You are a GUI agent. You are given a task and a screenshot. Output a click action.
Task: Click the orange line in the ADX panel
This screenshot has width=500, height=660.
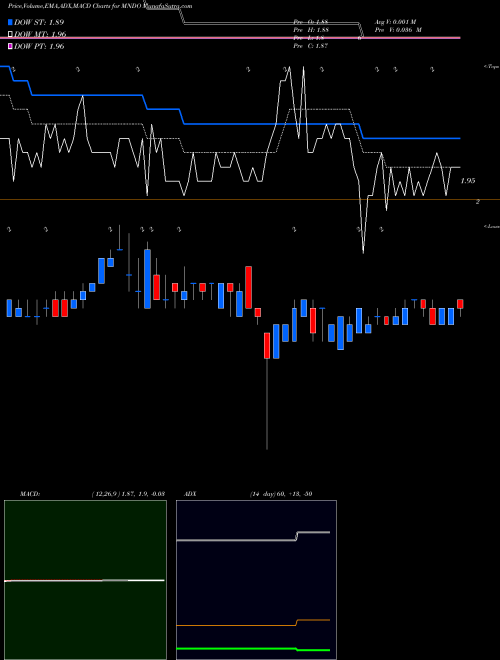pos(253,623)
